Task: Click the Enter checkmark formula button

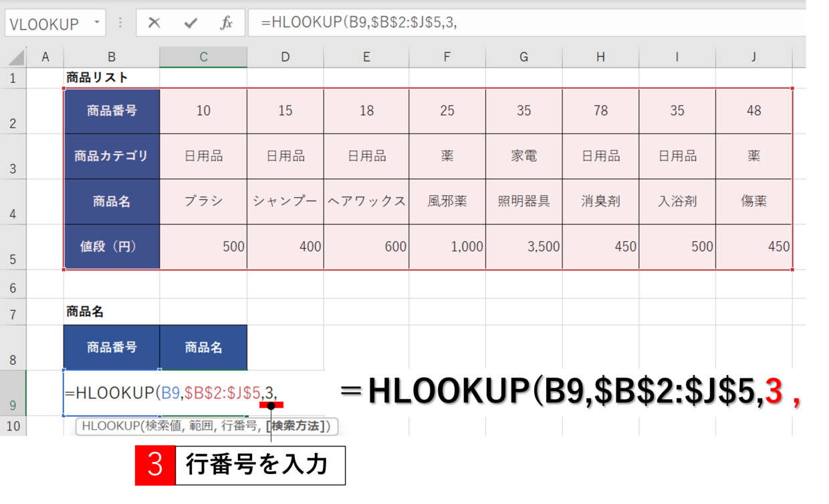Action: (191, 23)
